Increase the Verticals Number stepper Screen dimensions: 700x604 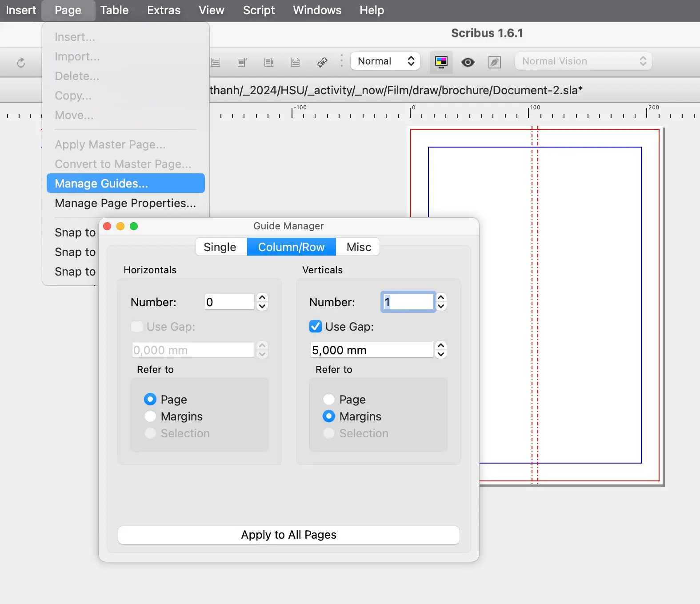pos(441,298)
